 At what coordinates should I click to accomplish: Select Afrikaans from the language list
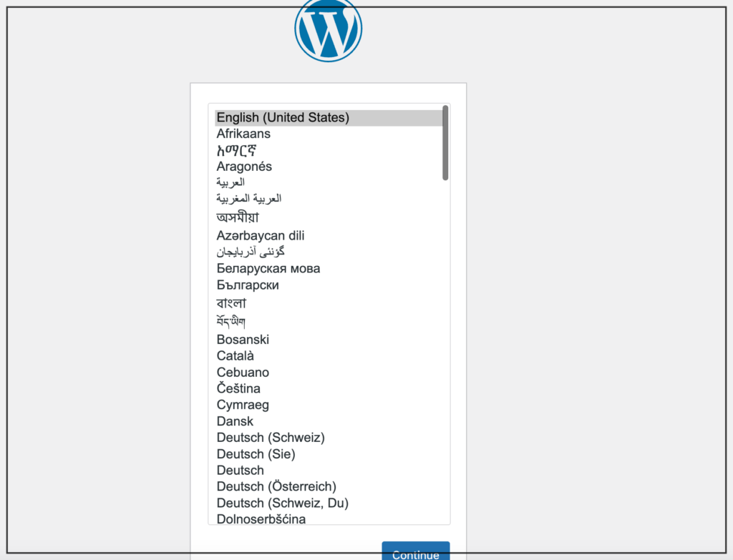pos(329,134)
